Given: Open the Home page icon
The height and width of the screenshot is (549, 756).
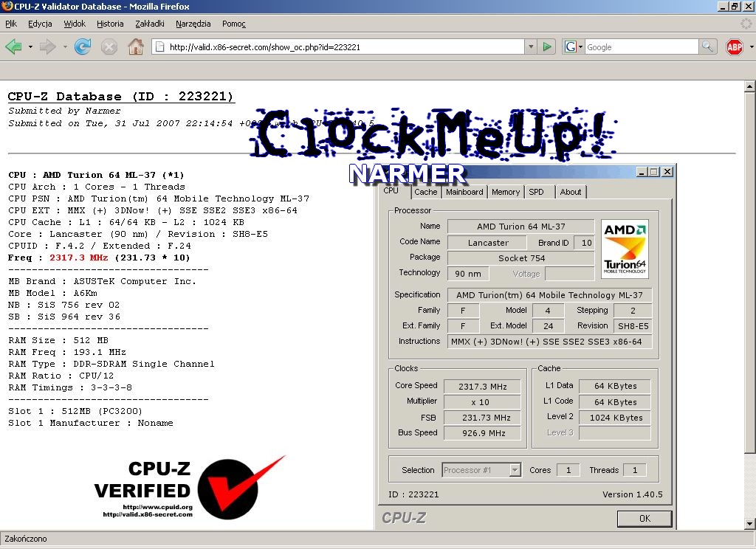Looking at the screenshot, I should [x=136, y=46].
